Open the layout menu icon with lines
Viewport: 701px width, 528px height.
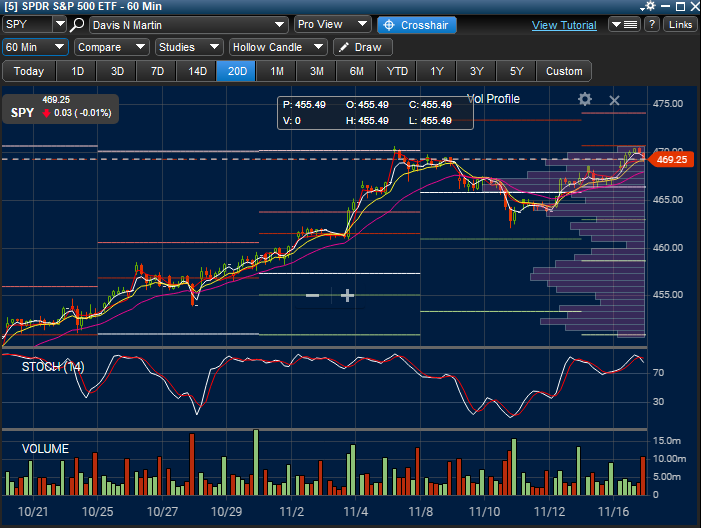[625, 25]
